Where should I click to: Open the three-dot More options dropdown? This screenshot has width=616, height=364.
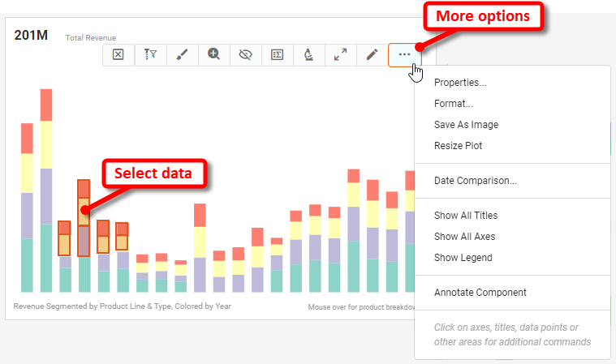point(404,54)
